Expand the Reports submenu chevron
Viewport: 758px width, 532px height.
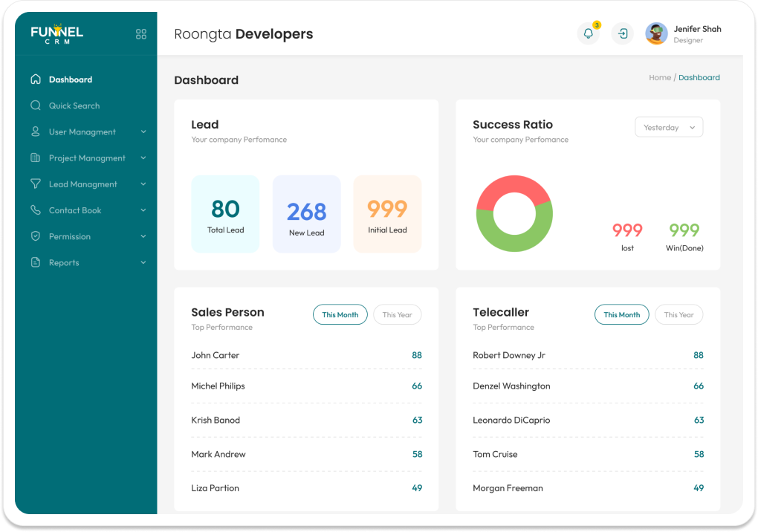point(143,263)
